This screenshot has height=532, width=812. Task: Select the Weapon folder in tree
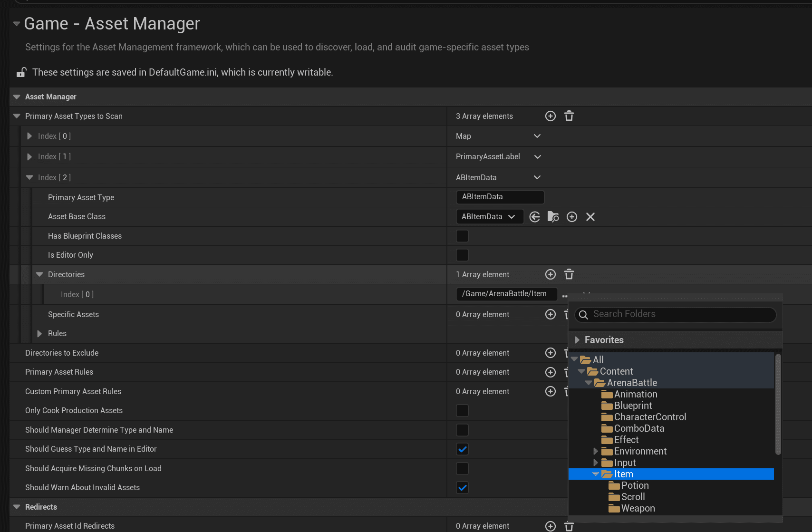[638, 508]
